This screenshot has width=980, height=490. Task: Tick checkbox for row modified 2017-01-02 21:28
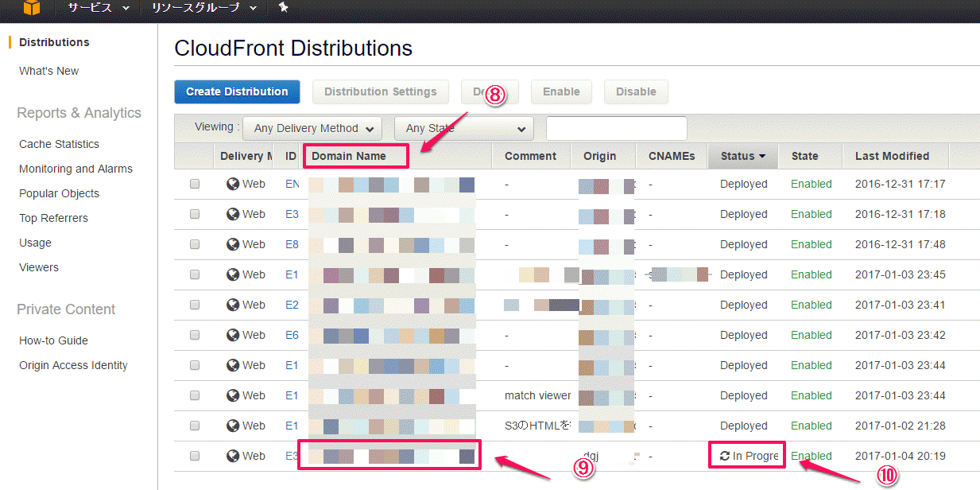[195, 426]
